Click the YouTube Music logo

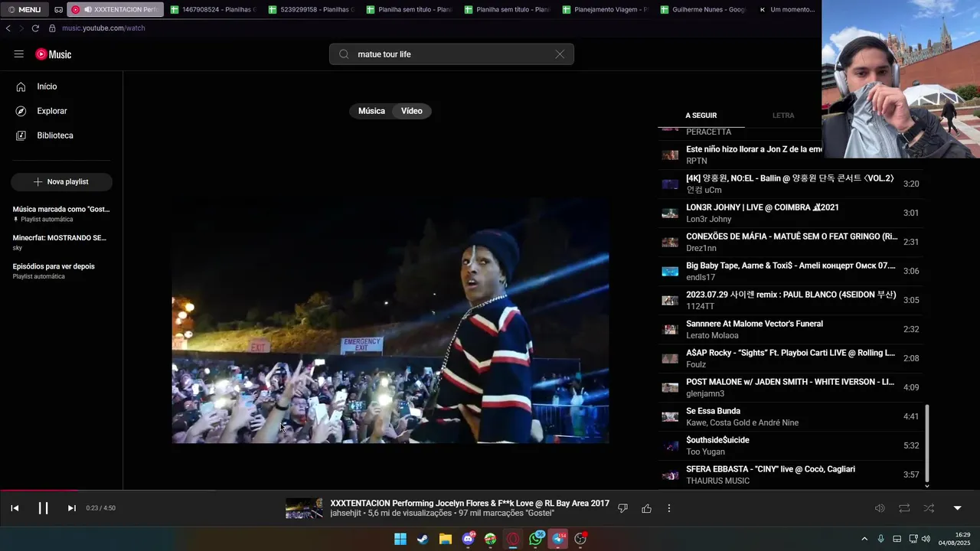(x=54, y=54)
